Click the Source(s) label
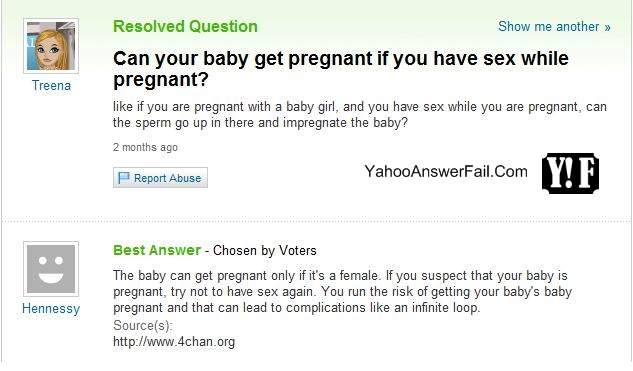The height and width of the screenshot is (371, 633). coord(143,325)
